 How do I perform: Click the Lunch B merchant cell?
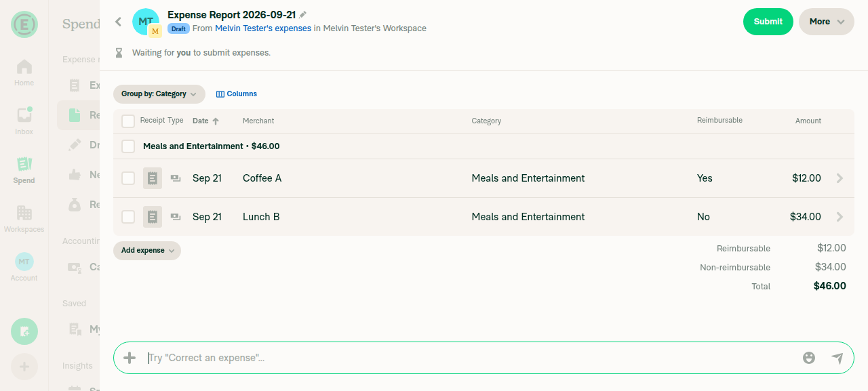click(261, 217)
